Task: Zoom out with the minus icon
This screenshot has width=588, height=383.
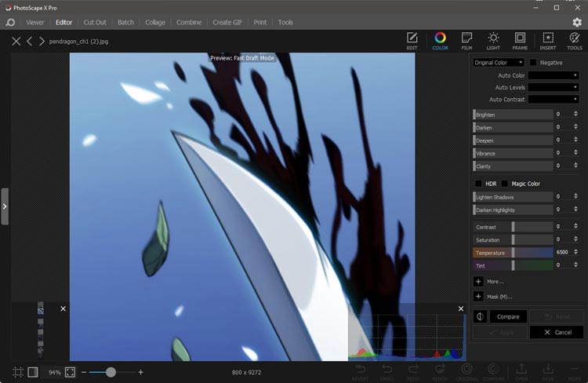Action: (x=84, y=372)
